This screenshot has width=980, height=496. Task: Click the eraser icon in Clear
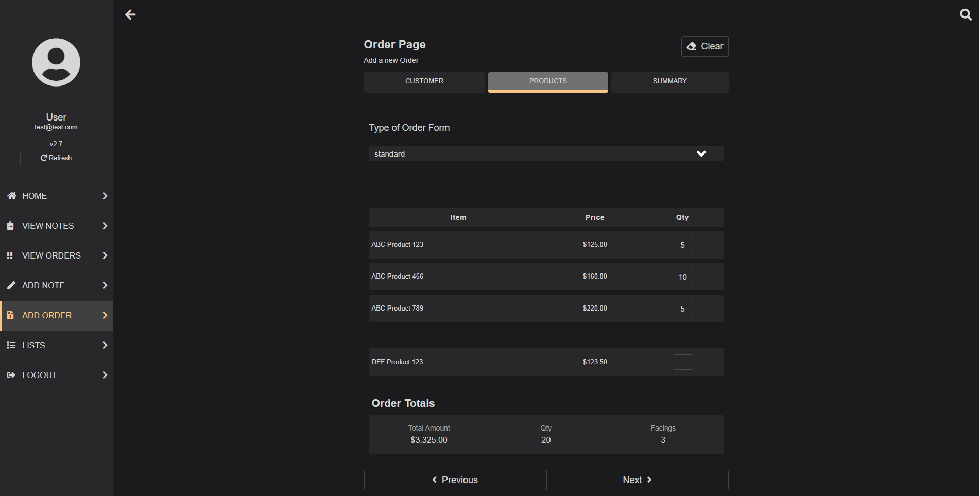click(x=692, y=46)
